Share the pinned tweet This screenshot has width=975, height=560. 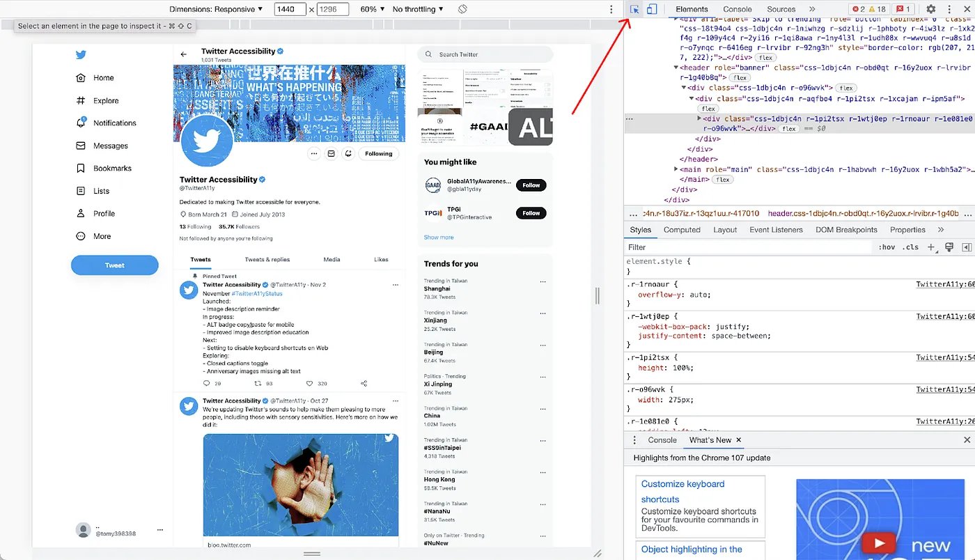[364, 383]
